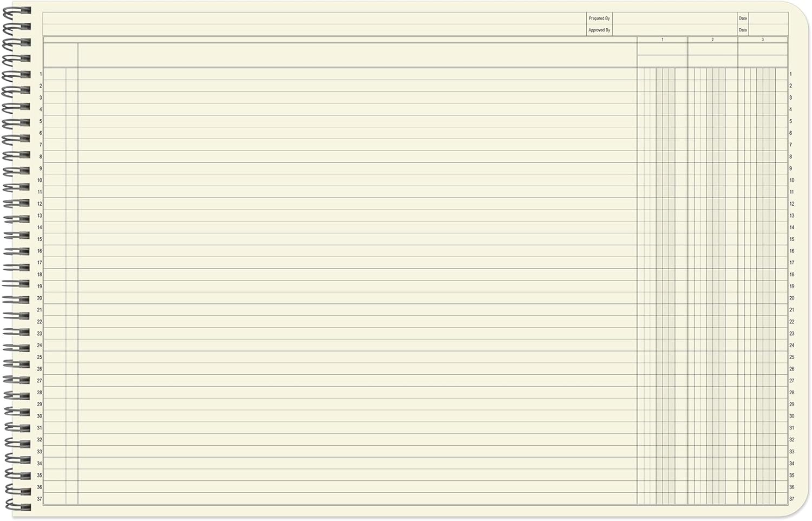Screen dimensions: 812x521
Task: Click the 'Prepared By' label
Action: [x=599, y=18]
